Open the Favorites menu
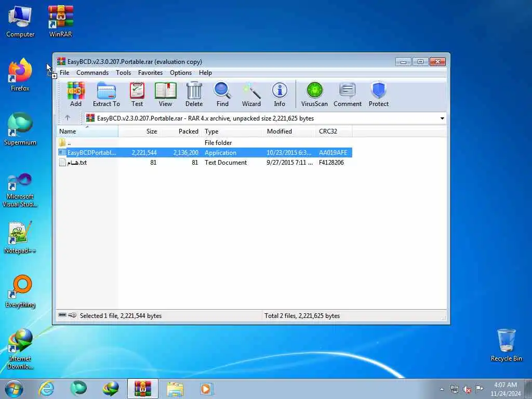Viewport: 532px width, 399px height. tap(150, 73)
